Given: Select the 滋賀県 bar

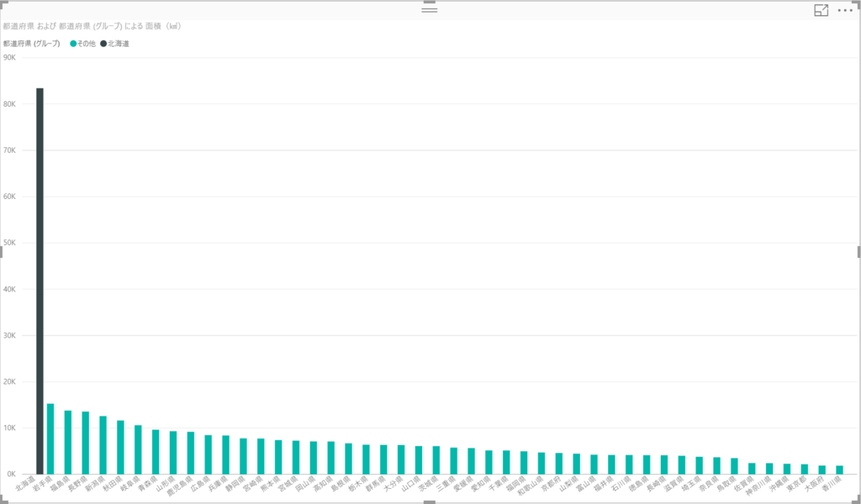Looking at the screenshot, I should coord(681,465).
